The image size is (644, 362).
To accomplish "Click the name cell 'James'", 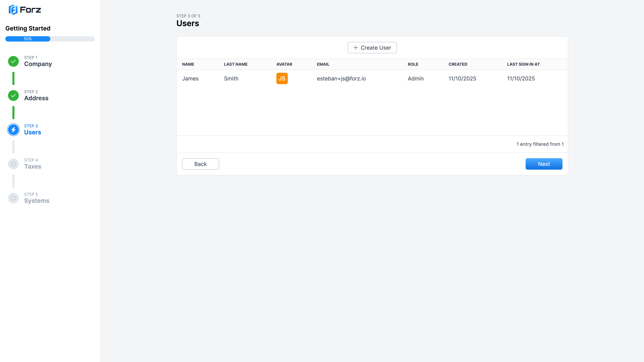I will point(190,78).
